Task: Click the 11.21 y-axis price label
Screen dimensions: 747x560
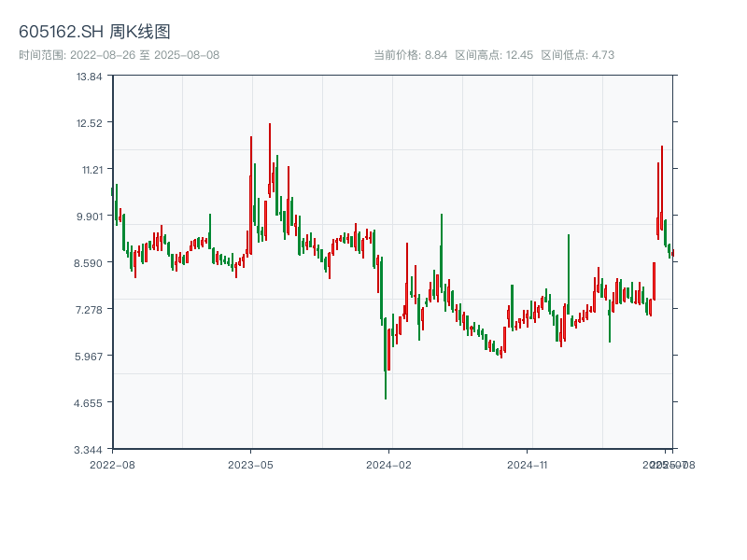Action: pyautogui.click(x=90, y=170)
